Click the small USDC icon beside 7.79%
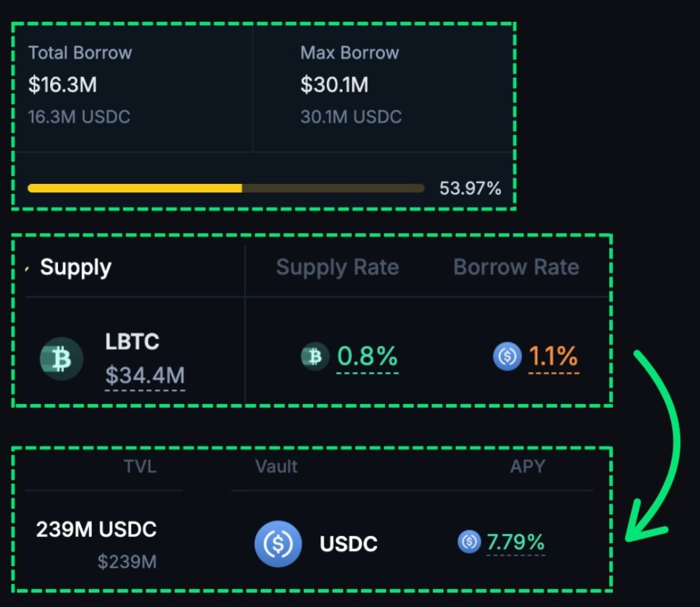Image resolution: width=700 pixels, height=607 pixels. click(469, 541)
